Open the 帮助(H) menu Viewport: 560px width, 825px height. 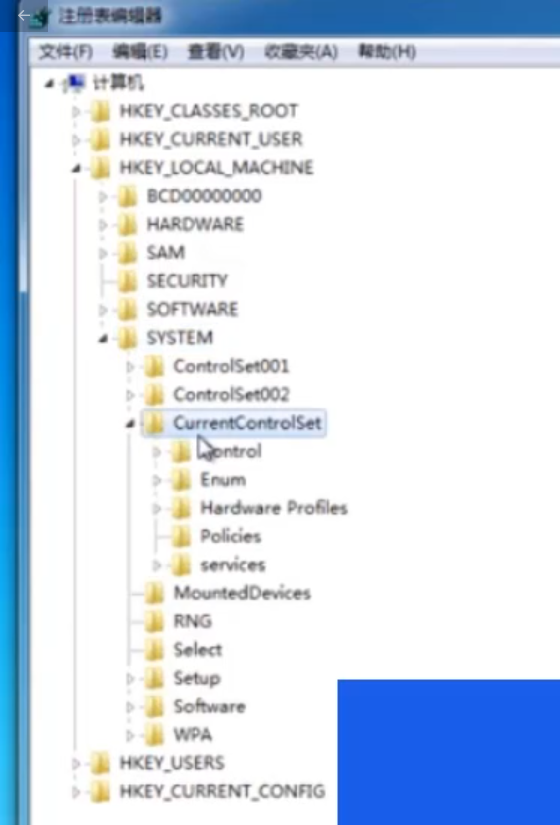(387, 52)
